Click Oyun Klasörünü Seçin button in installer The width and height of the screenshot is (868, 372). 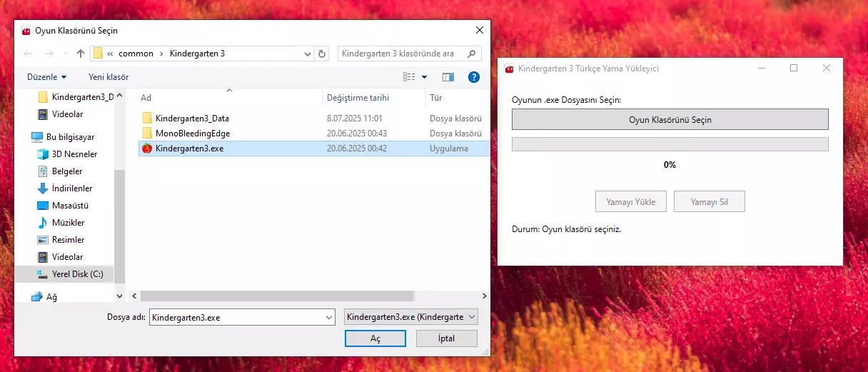[670, 119]
